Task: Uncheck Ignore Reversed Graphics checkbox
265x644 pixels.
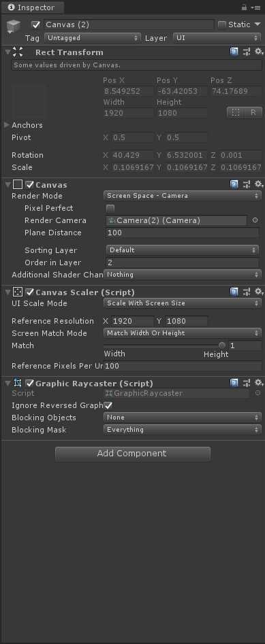Action: click(x=108, y=405)
